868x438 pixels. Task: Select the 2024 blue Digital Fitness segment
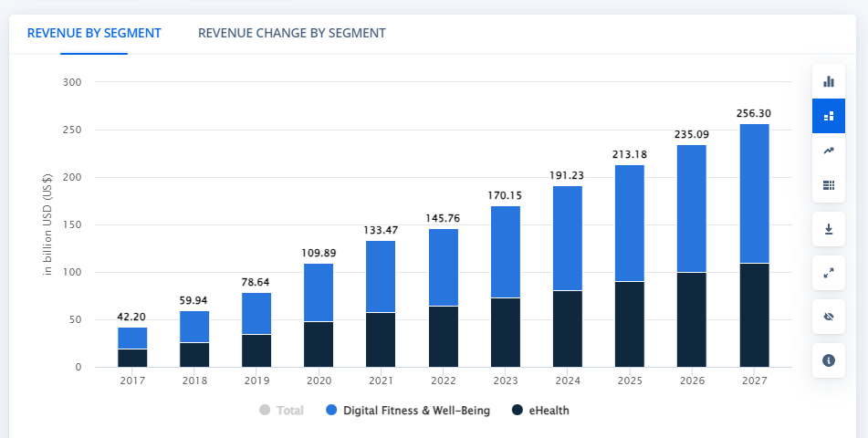pos(568,238)
